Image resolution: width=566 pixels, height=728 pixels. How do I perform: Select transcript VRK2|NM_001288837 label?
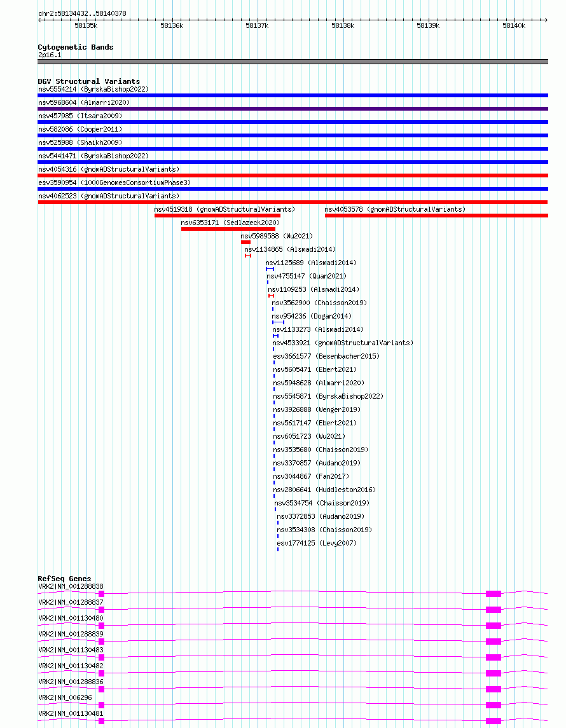click(71, 603)
